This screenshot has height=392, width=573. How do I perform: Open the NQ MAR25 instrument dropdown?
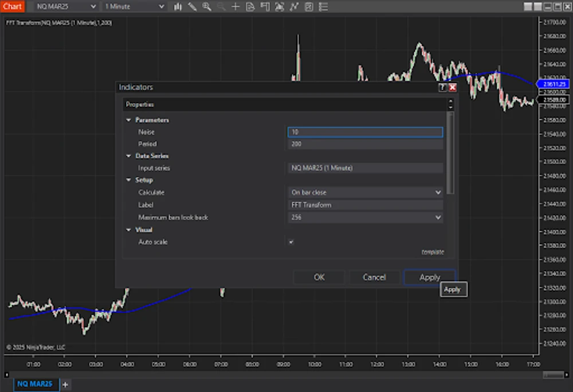(66, 6)
